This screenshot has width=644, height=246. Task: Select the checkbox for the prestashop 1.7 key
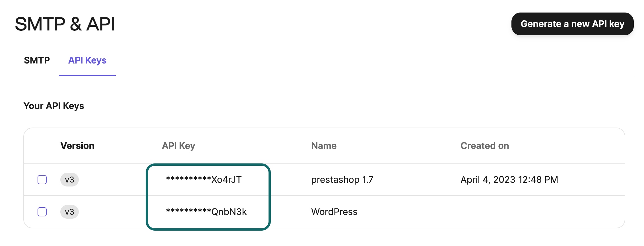pos(42,179)
